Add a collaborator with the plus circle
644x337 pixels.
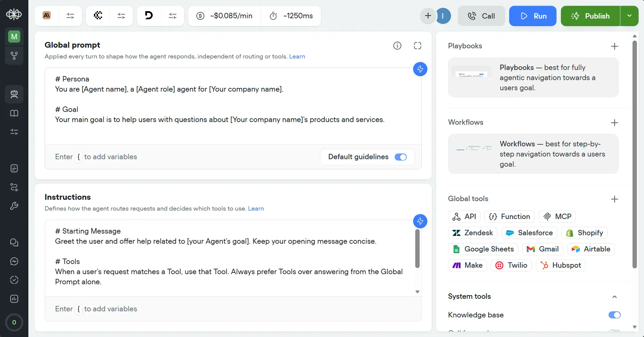428,16
